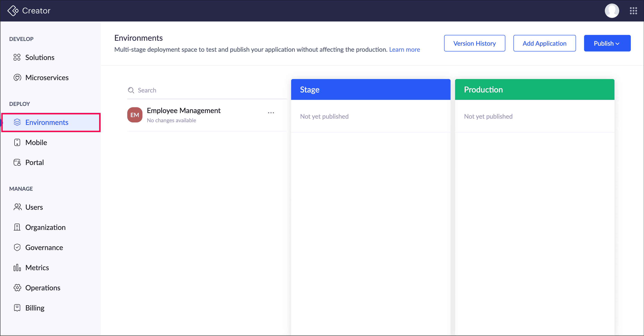
Task: Open the Governance section
Action: pyautogui.click(x=44, y=247)
